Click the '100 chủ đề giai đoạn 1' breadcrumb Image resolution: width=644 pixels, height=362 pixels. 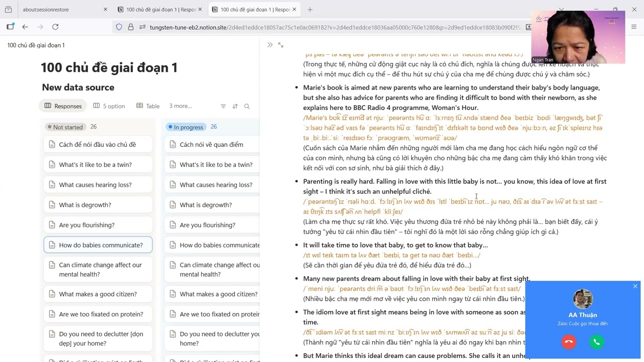[x=36, y=45]
